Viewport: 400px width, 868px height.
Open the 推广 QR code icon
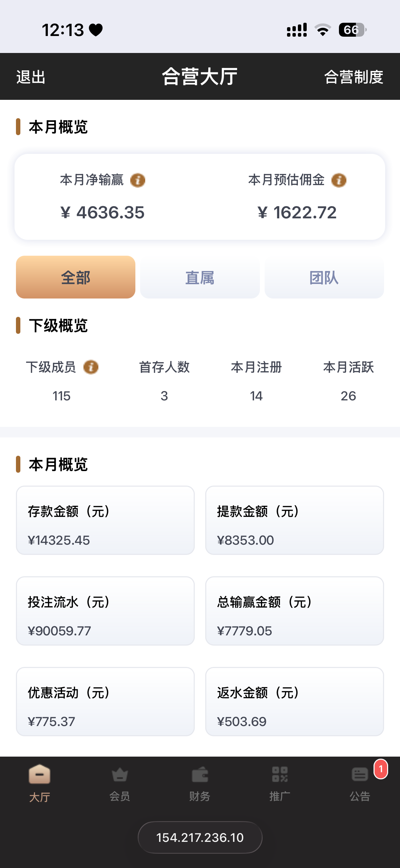pos(280,775)
